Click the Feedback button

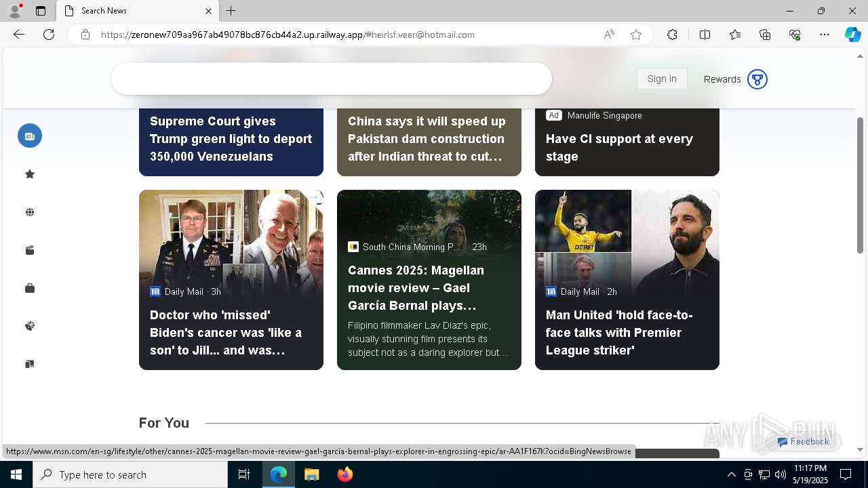804,441
